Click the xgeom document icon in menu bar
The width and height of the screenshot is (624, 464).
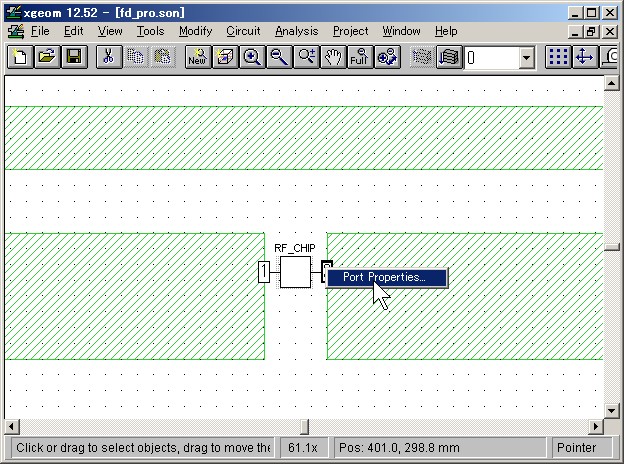click(16, 31)
